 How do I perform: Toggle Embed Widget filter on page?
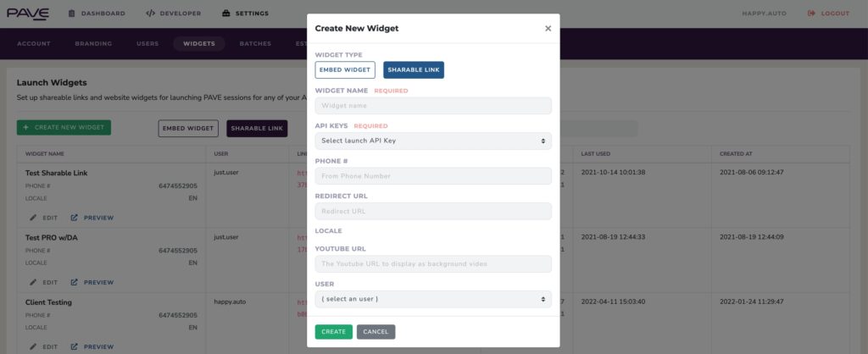pyautogui.click(x=188, y=129)
